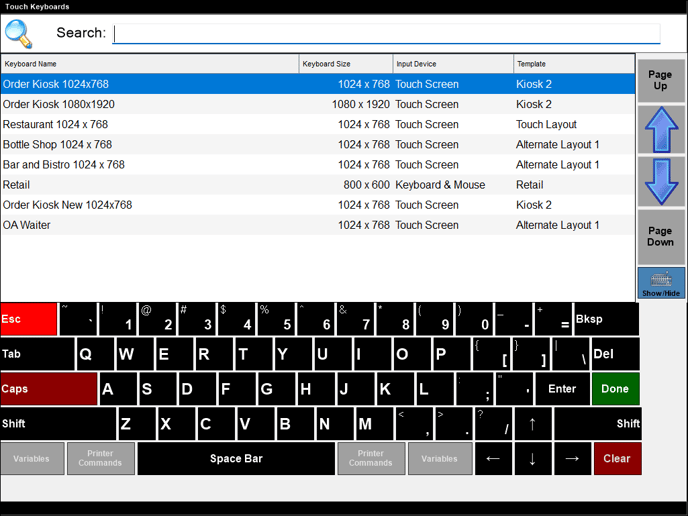Click the green Done button

click(x=615, y=389)
